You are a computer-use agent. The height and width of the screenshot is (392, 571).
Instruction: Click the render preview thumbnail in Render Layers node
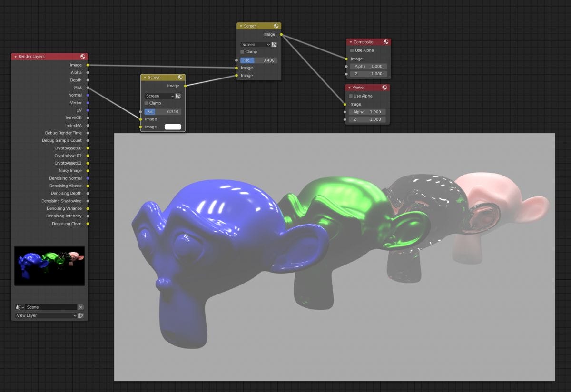pyautogui.click(x=49, y=265)
